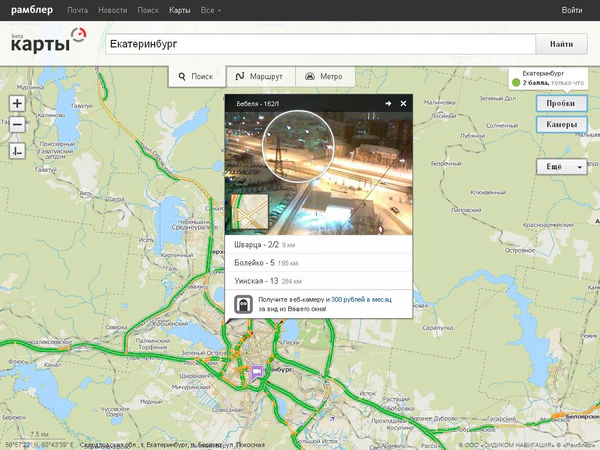Click the Войти login link

click(572, 9)
